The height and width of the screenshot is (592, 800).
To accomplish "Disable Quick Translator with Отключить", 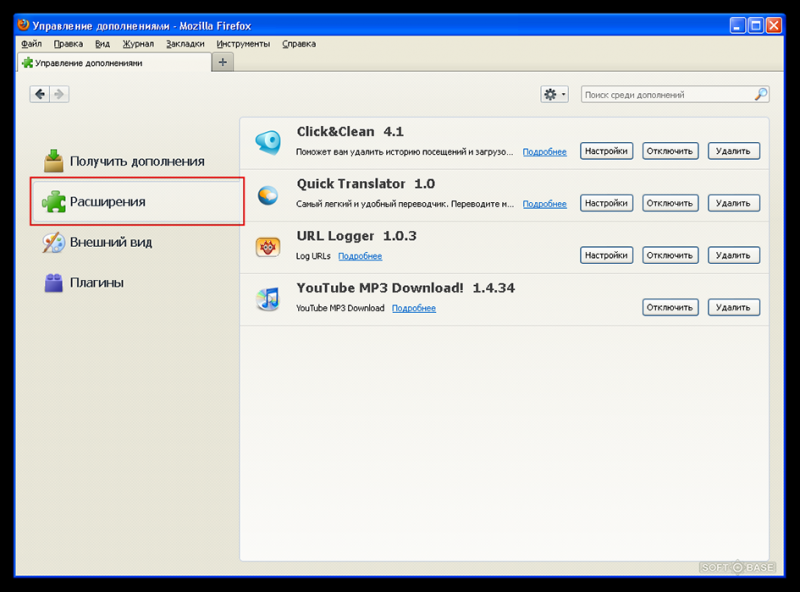I will click(x=670, y=203).
